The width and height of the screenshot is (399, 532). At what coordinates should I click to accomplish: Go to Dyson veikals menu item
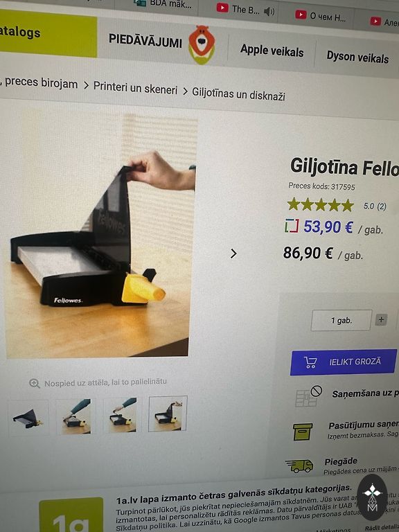point(357,57)
